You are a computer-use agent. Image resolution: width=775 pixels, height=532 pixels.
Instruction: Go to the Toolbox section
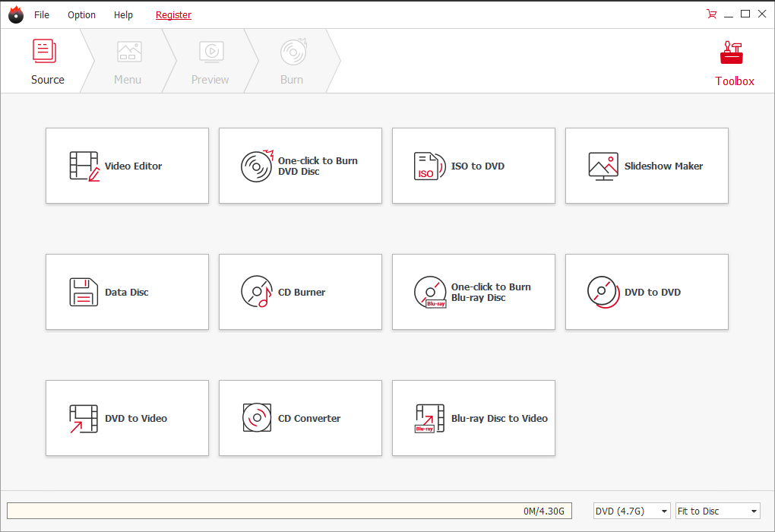point(732,61)
